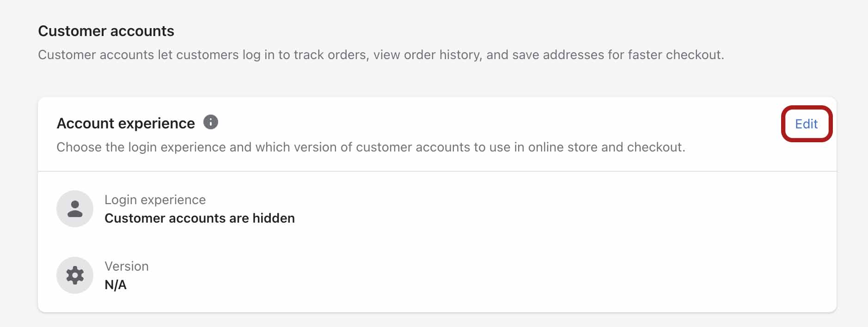868x327 pixels.
Task: Click the "Account experience" card title
Action: click(126, 123)
